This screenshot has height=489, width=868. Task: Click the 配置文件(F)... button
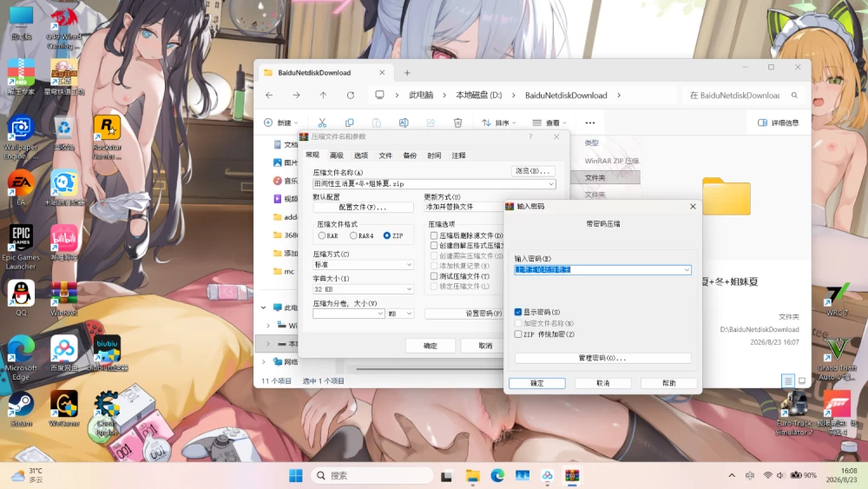coord(363,207)
